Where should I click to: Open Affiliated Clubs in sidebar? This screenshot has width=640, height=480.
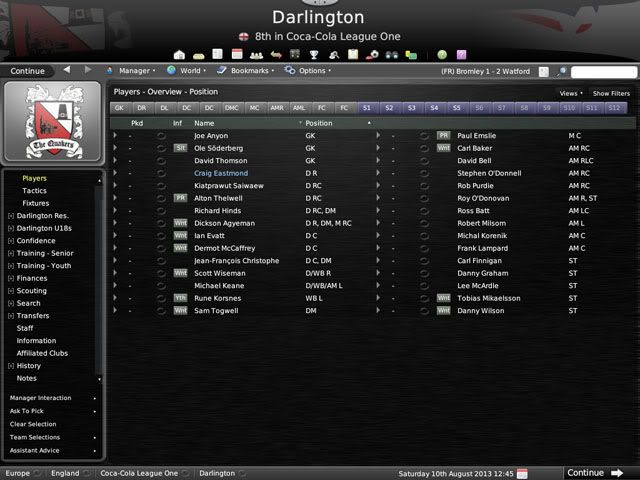(x=42, y=353)
